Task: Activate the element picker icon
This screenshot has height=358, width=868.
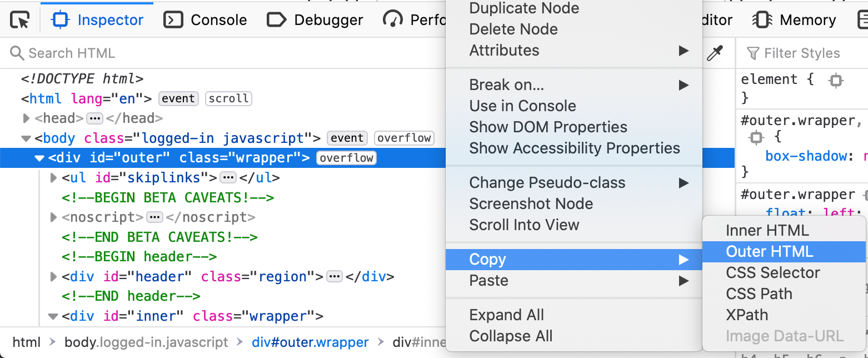Action: tap(20, 21)
